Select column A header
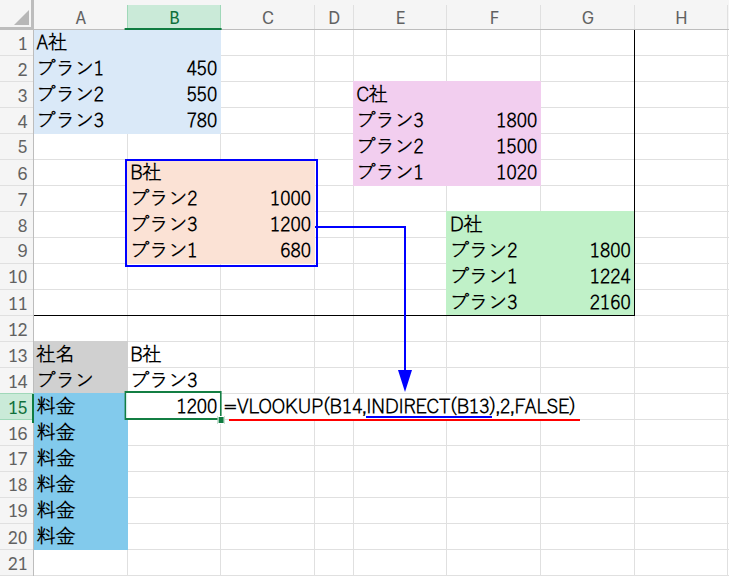The width and height of the screenshot is (729, 576). pos(80,18)
